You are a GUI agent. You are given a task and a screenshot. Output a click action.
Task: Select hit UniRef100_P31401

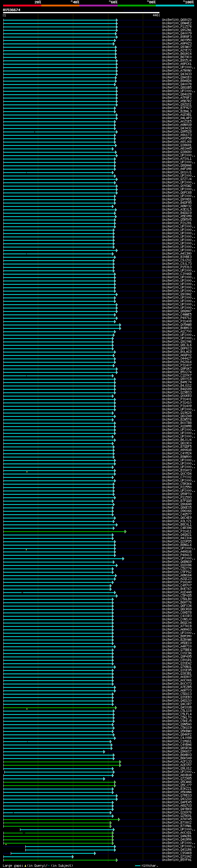click(x=177, y=399)
